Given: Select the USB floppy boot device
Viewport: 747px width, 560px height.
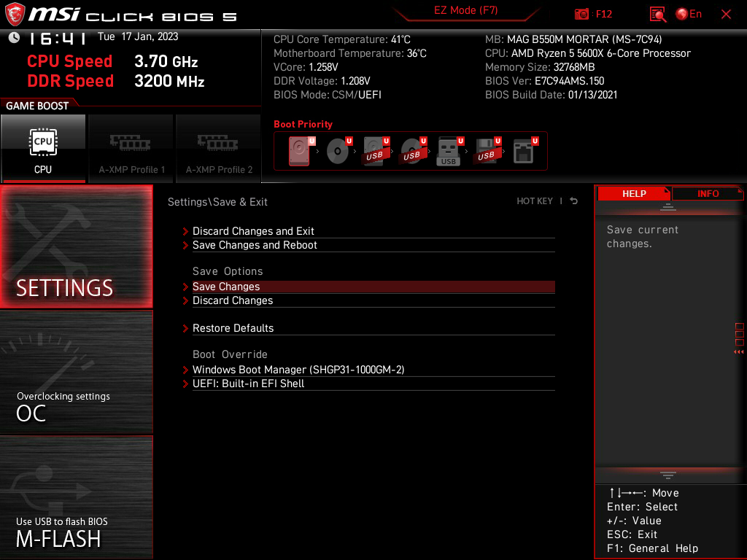Looking at the screenshot, I should point(488,151).
